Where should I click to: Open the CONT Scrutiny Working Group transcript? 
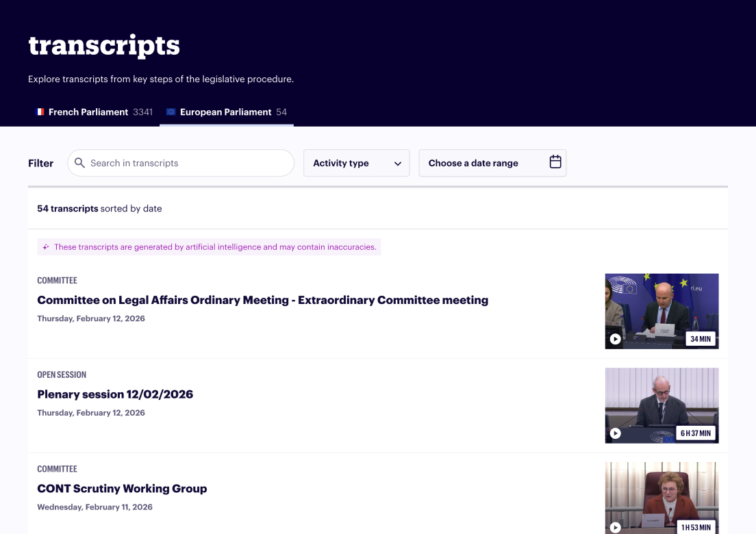point(122,489)
